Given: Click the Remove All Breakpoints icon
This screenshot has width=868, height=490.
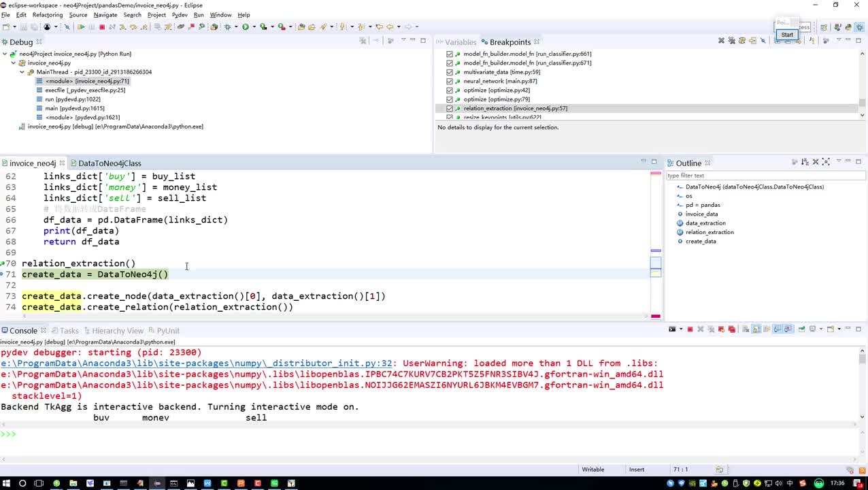Looking at the screenshot, I should click(x=731, y=41).
